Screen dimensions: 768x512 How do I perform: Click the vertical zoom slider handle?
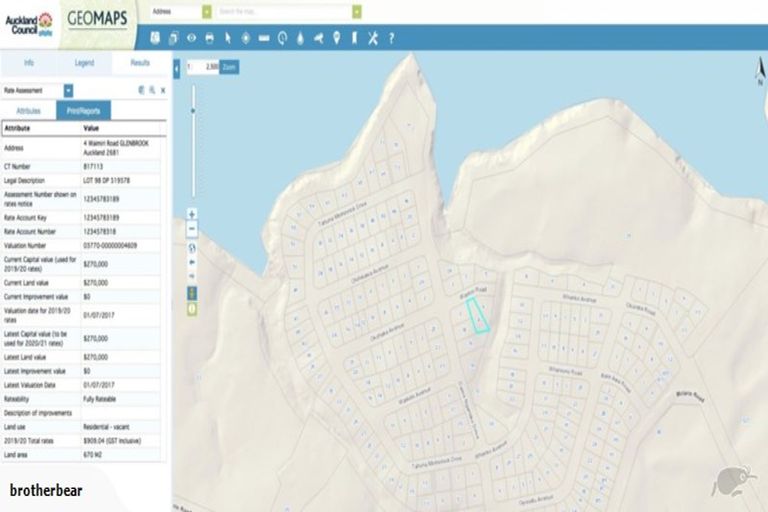coord(193,111)
